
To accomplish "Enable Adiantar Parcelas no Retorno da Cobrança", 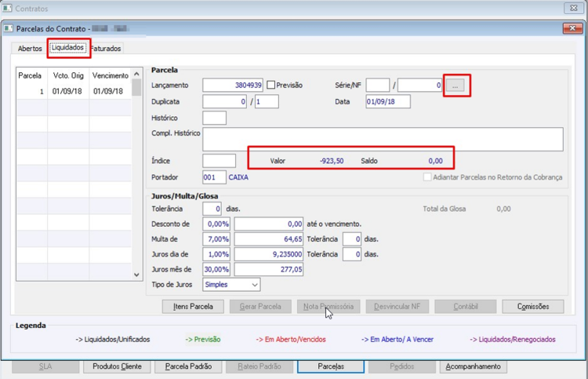I will coord(427,177).
